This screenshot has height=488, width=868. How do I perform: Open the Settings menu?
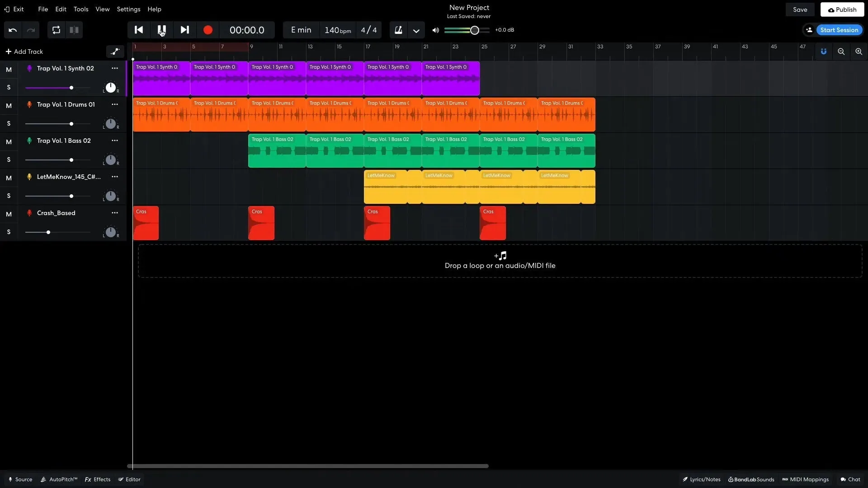(x=128, y=9)
